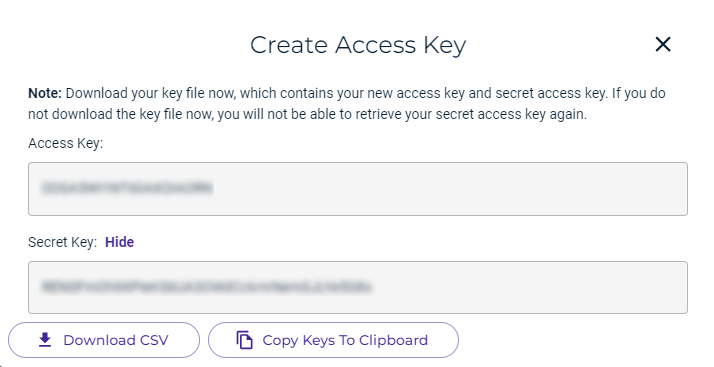Click inside the Access Key field
This screenshot has width=714, height=367.
pyautogui.click(x=358, y=189)
